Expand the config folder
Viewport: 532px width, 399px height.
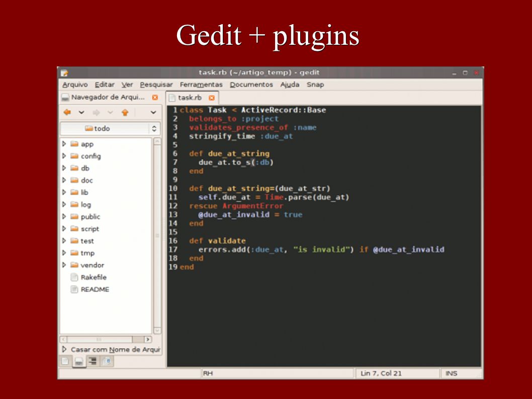(64, 156)
